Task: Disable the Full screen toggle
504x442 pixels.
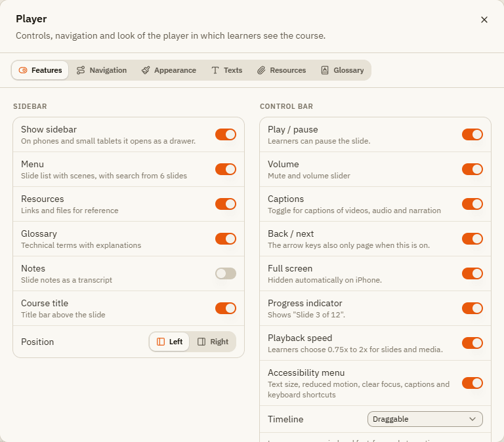Action: 472,273
